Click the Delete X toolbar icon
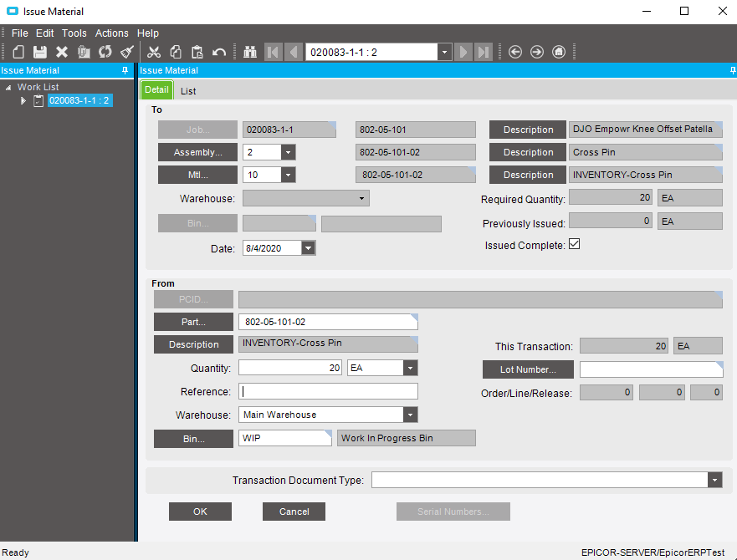This screenshot has height=560, width=737. coord(61,52)
